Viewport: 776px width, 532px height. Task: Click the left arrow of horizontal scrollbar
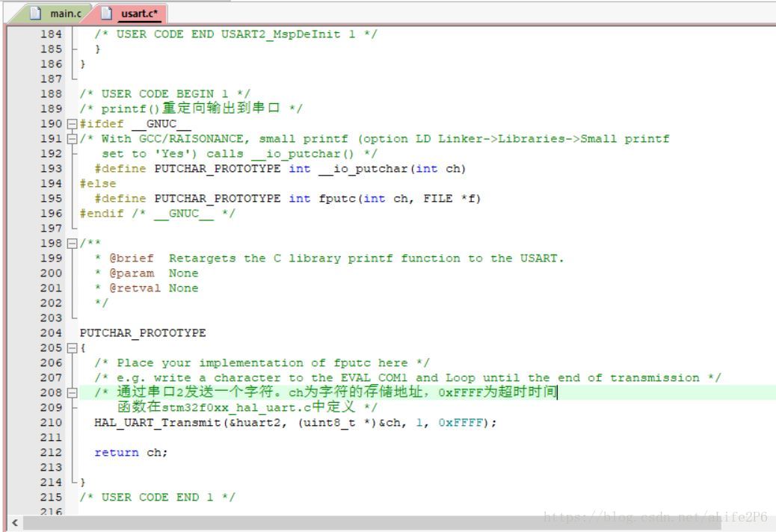15,522
